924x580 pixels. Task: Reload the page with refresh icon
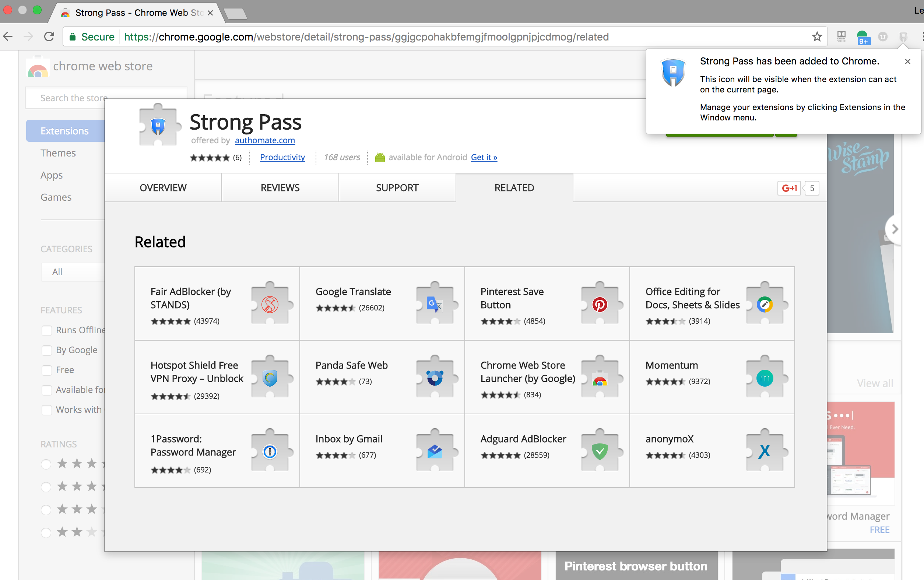click(49, 37)
